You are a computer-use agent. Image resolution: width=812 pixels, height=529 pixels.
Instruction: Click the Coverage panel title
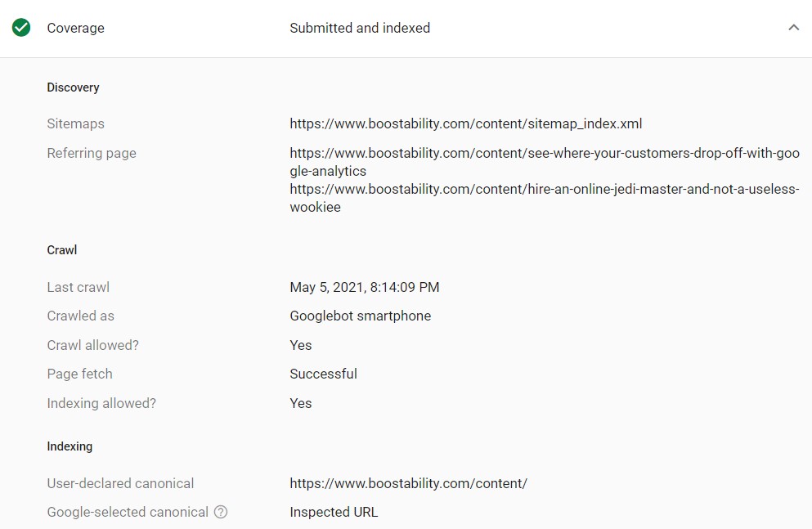(x=75, y=27)
